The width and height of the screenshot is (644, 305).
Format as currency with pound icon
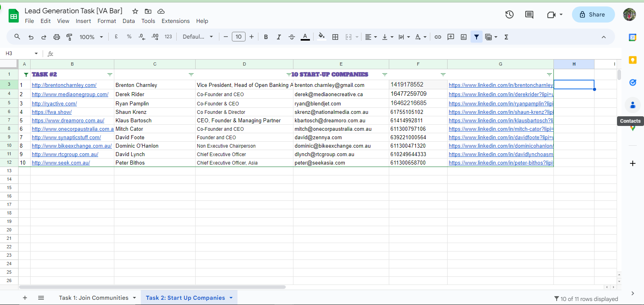pos(116,37)
